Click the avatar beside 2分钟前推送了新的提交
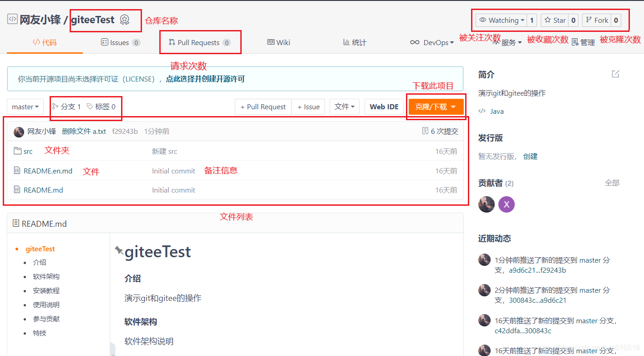 pos(484,290)
